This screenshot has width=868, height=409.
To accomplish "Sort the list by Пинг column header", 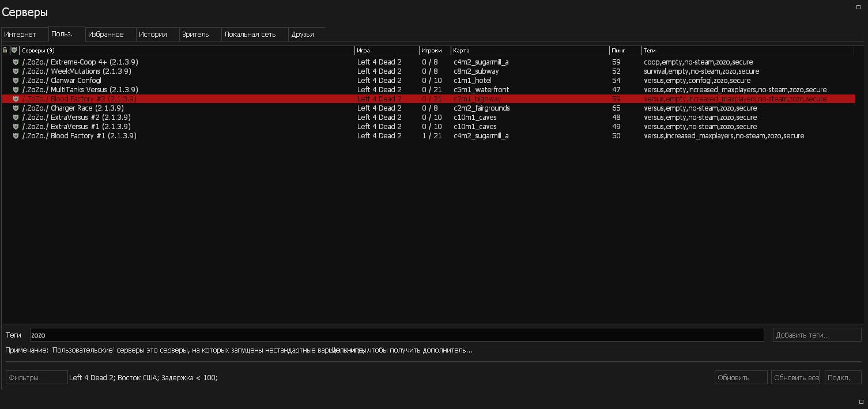I will tap(625, 50).
